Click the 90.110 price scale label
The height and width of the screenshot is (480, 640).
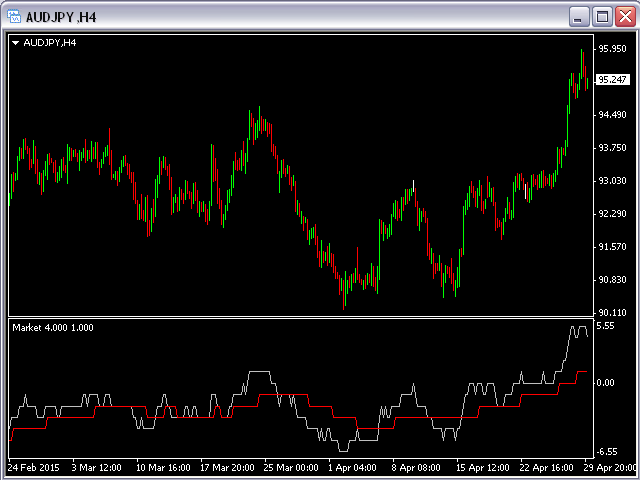pos(610,312)
